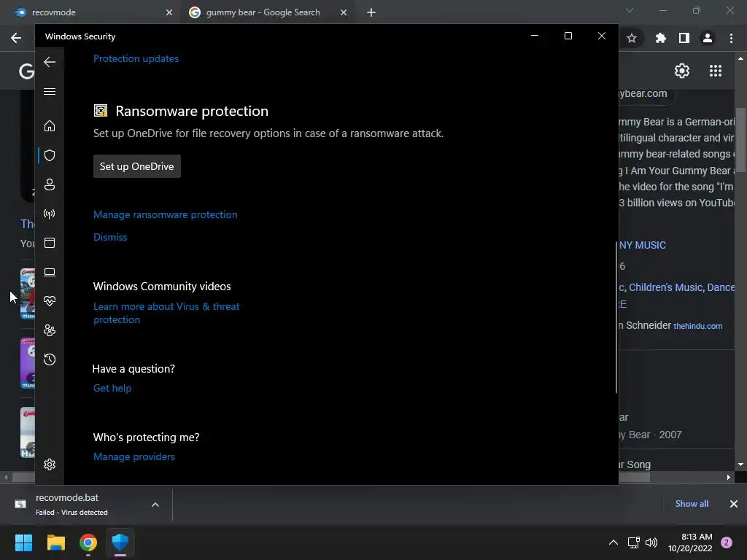
Task: Toggle Chrome side panel icon
Action: [x=684, y=38]
